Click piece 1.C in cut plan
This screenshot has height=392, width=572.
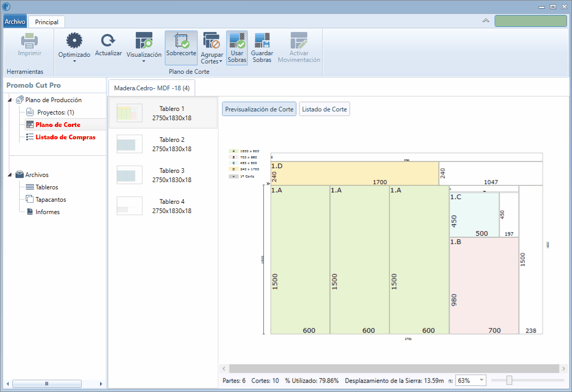coord(474,215)
